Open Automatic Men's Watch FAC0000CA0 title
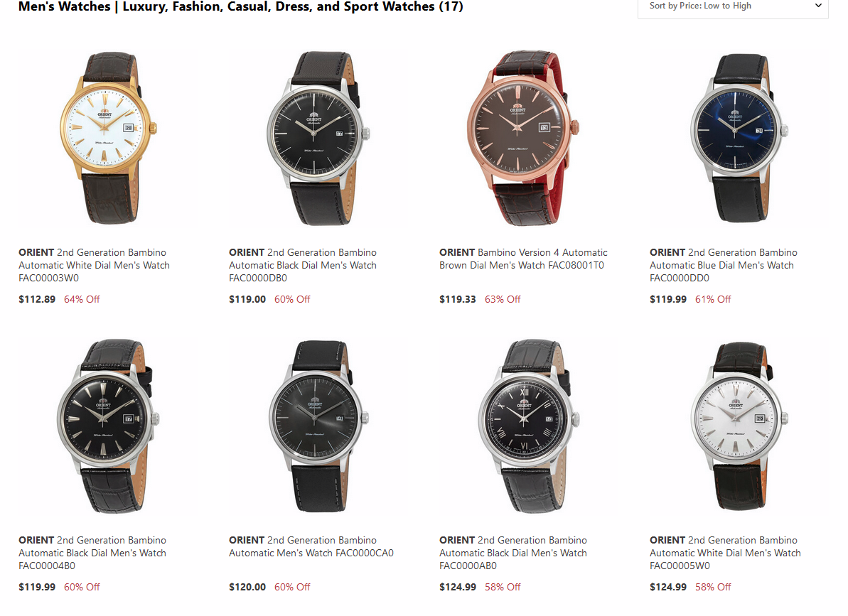 (x=311, y=547)
